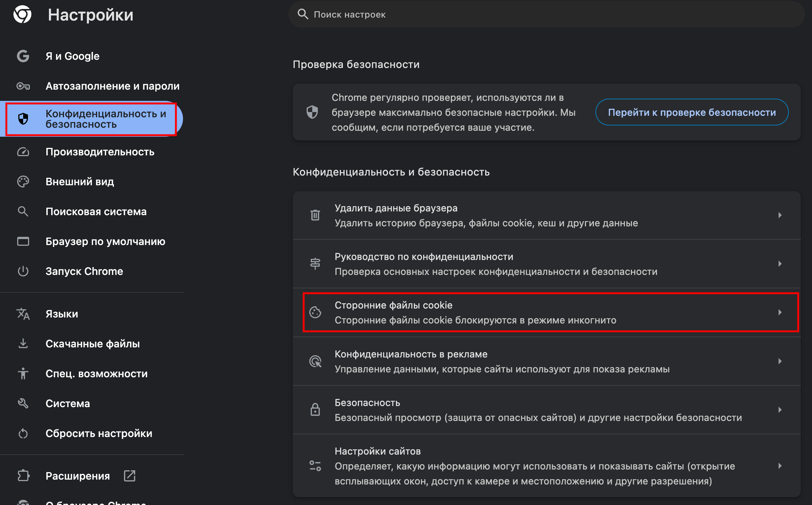Click the Google G icon
This screenshot has height=505, width=812.
[23, 56]
